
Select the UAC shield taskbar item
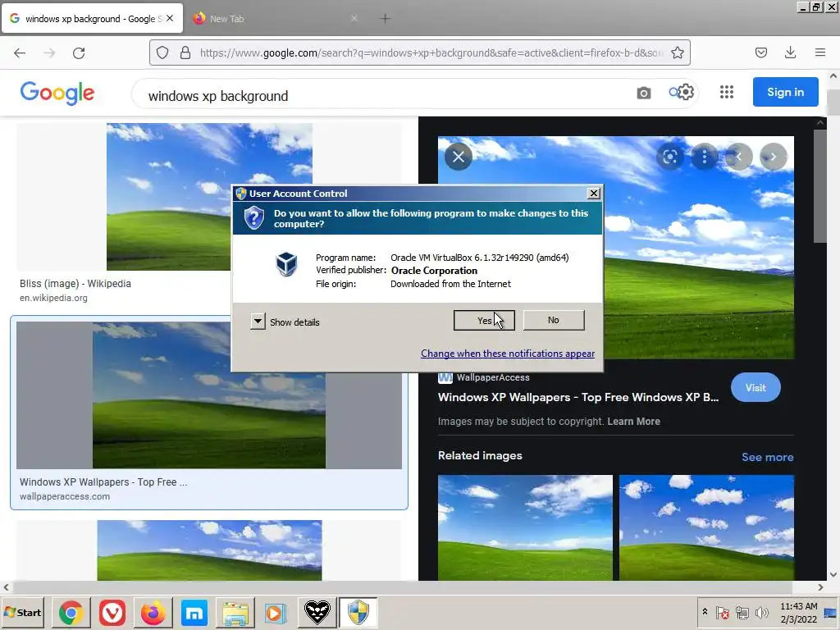pos(358,612)
